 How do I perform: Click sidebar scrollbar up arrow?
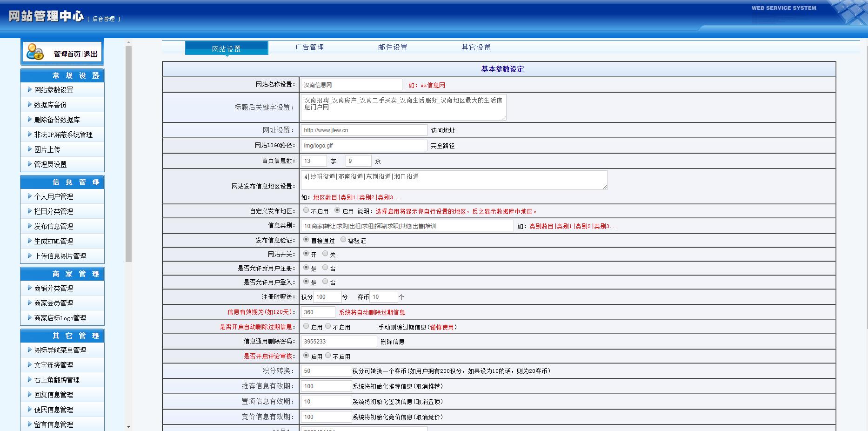pos(128,43)
